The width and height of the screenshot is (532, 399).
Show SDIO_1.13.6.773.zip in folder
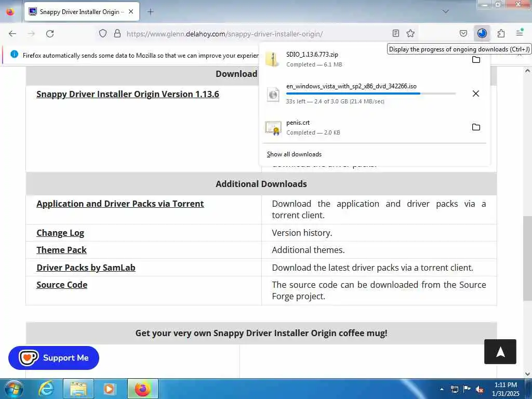[x=476, y=60]
